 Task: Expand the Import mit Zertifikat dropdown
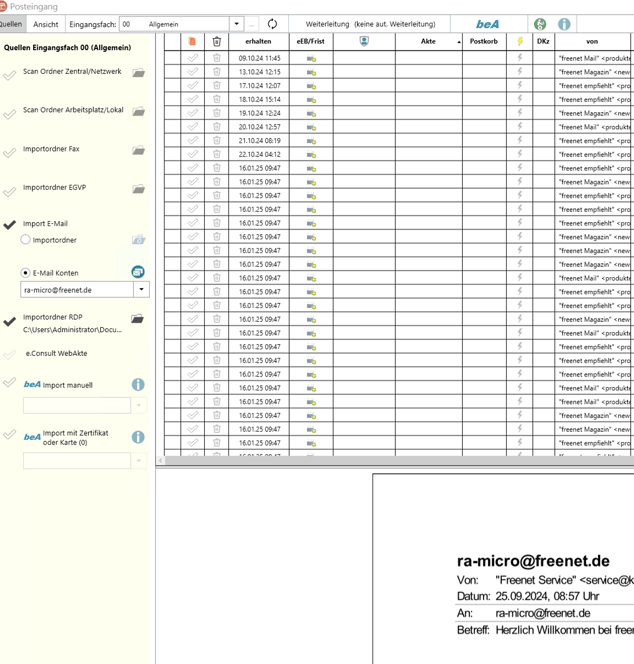pyautogui.click(x=138, y=460)
